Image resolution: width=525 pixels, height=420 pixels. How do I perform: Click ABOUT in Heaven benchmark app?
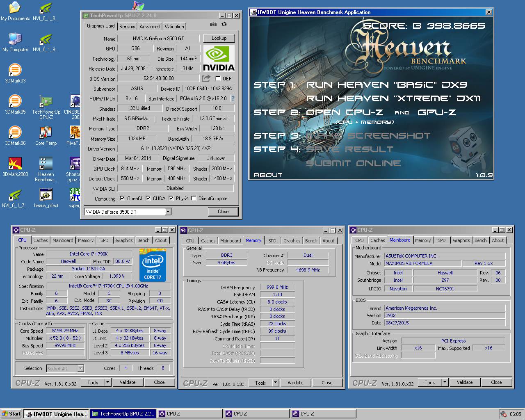268,175
